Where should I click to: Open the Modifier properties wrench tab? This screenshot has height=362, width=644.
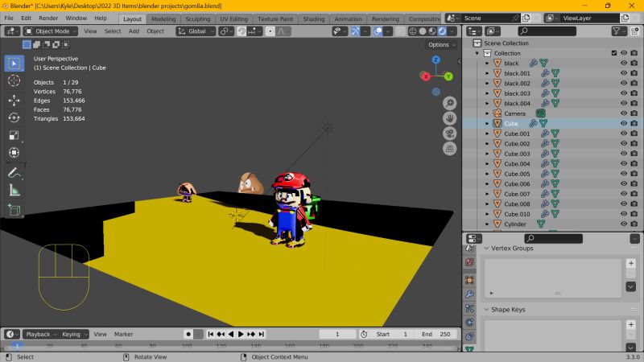click(x=469, y=294)
